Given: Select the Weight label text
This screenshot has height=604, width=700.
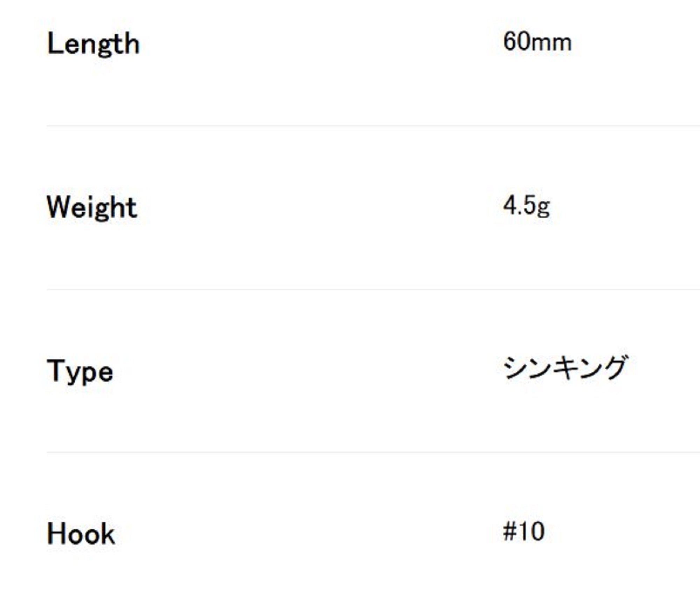Looking at the screenshot, I should [92, 208].
